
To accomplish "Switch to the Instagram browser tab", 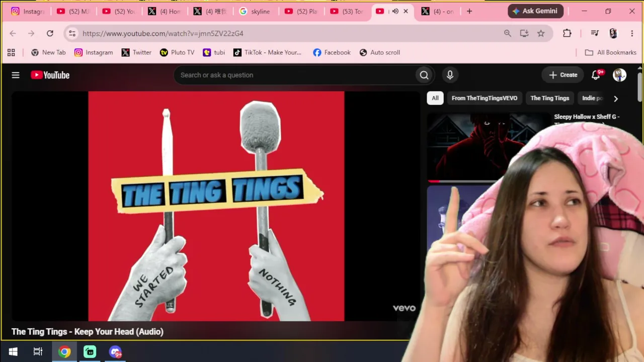I will 28,11.
